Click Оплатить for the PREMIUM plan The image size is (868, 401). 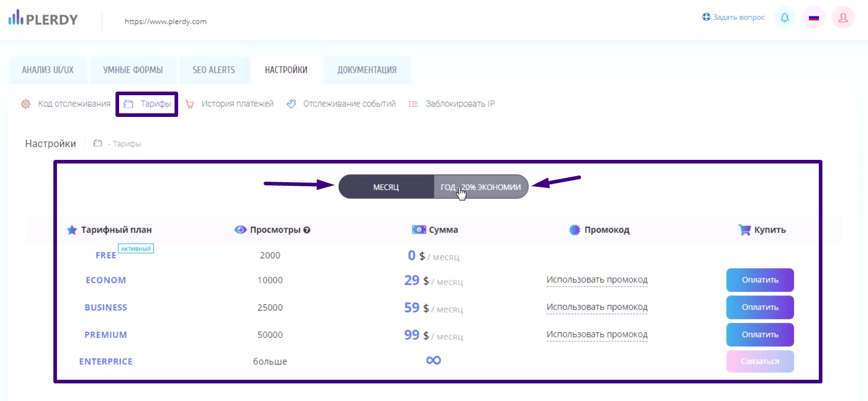click(x=760, y=335)
